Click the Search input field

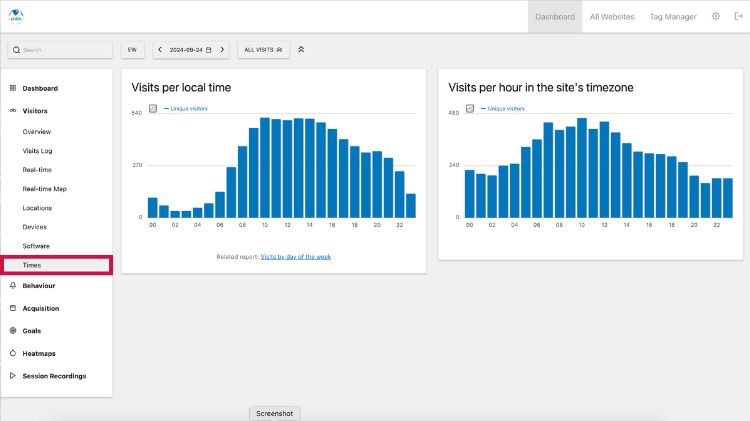pyautogui.click(x=60, y=49)
